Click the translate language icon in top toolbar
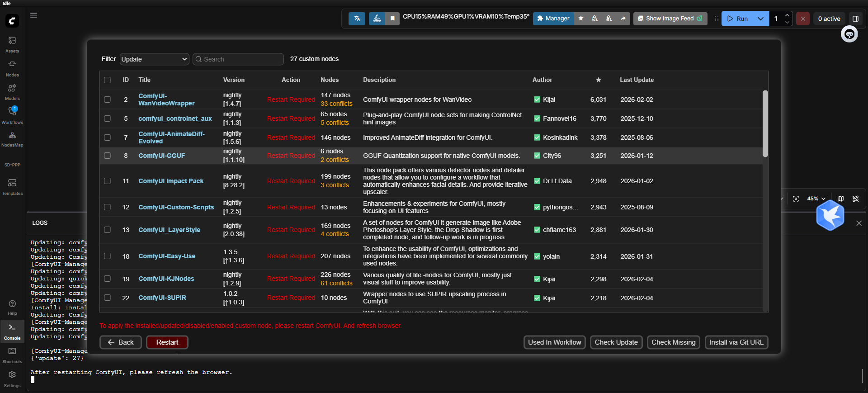 (x=357, y=19)
